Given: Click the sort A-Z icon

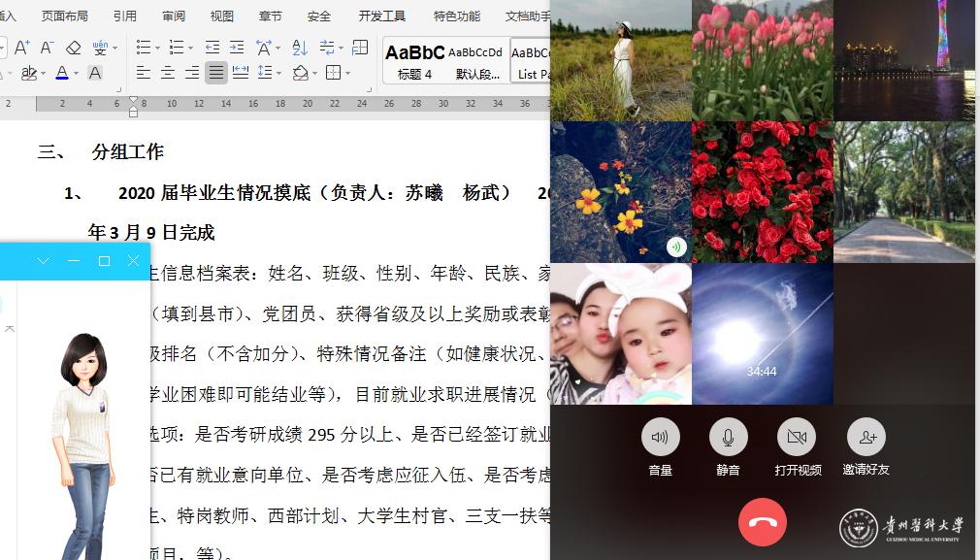Looking at the screenshot, I should [x=300, y=48].
